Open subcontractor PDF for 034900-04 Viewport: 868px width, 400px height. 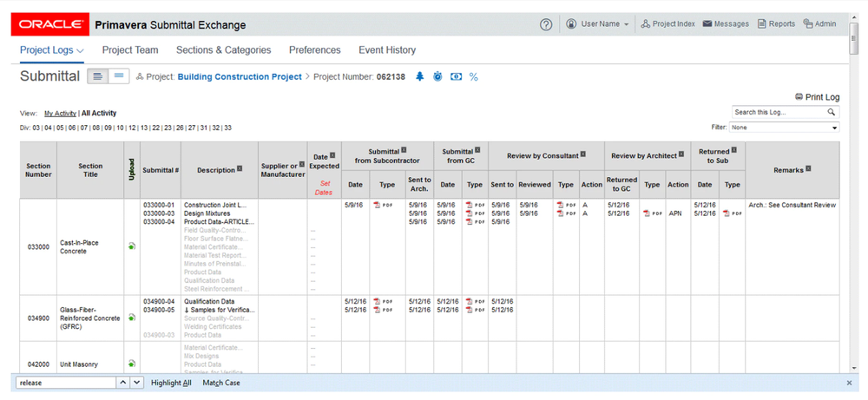click(383, 302)
